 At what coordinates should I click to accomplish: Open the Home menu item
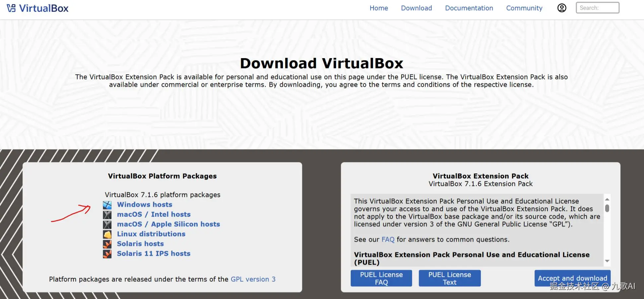pos(379,8)
